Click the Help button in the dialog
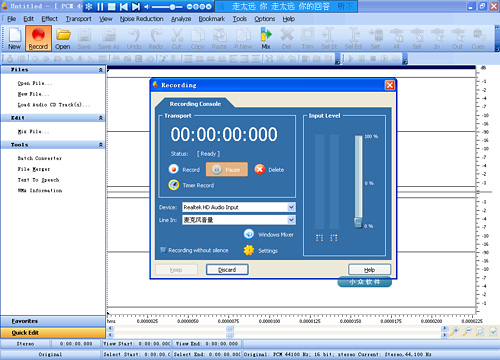500x360 pixels. [x=369, y=270]
